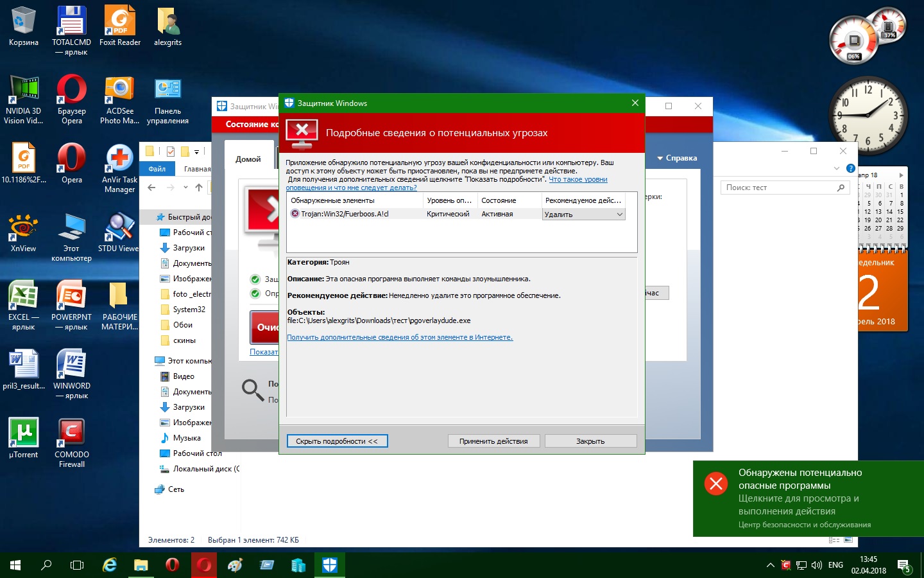The width and height of the screenshot is (924, 578).
Task: Click the Закрыть button
Action: tap(590, 441)
